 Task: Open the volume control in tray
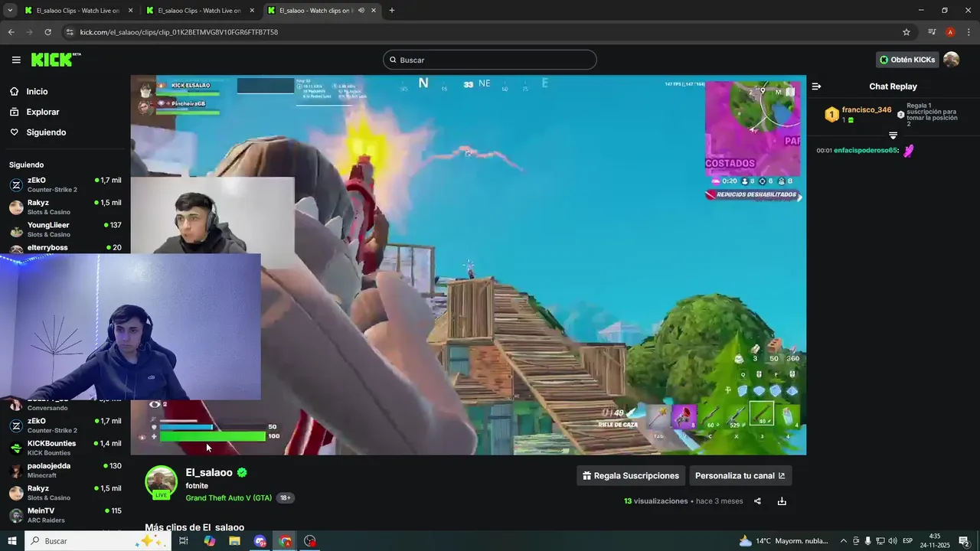tap(893, 541)
